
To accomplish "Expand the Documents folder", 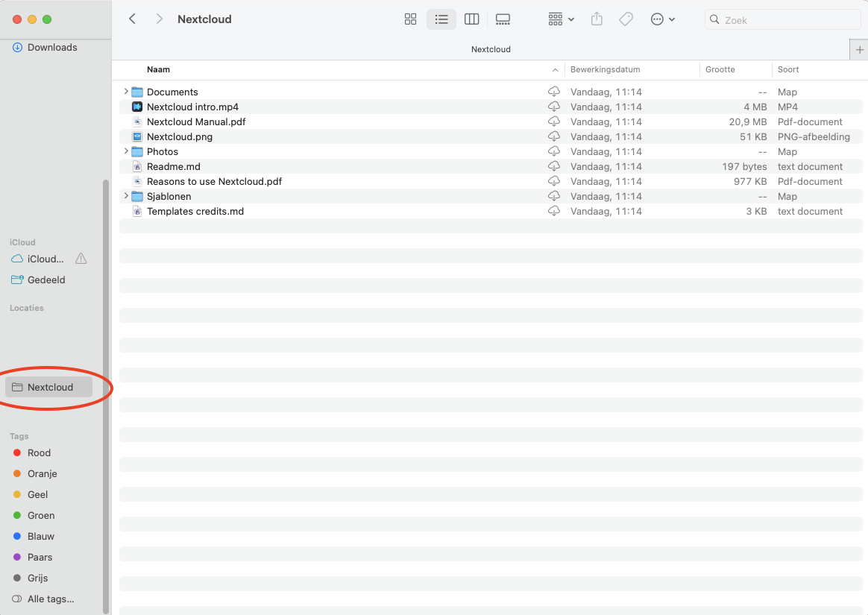I will (126, 92).
